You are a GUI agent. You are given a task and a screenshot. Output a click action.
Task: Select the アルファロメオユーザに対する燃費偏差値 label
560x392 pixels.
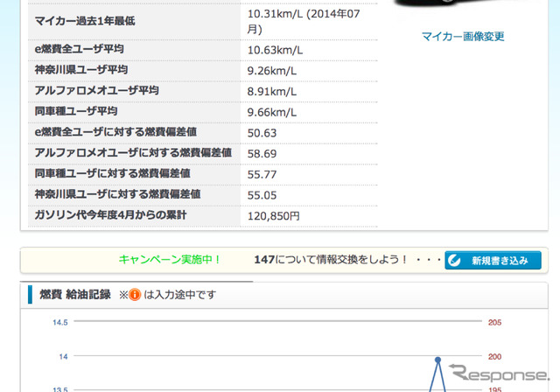(133, 152)
